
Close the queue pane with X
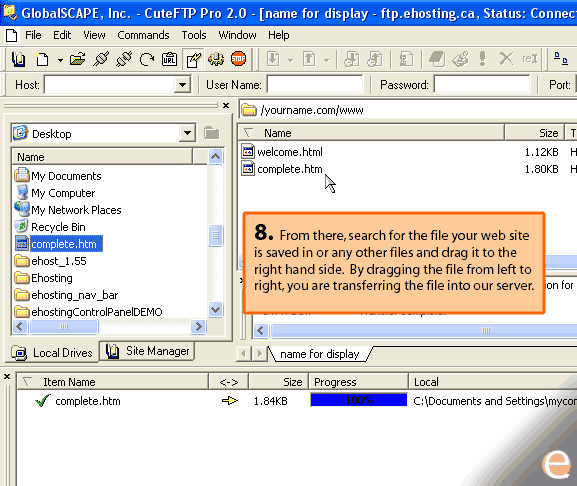pyautogui.click(x=7, y=377)
